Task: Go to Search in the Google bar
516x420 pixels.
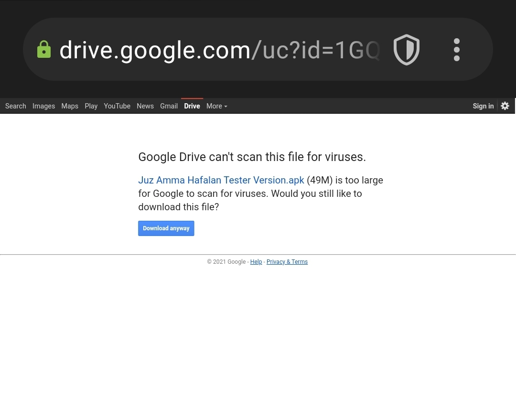Action: (16, 106)
